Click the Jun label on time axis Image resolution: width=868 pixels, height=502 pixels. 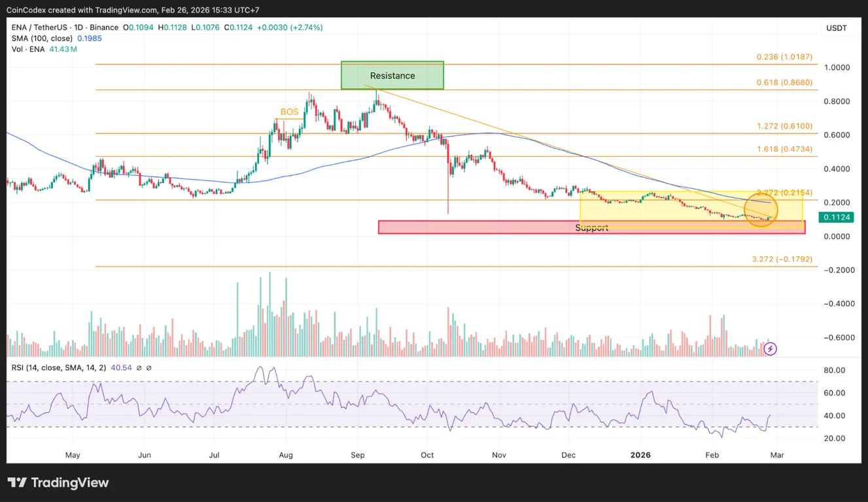tap(145, 455)
